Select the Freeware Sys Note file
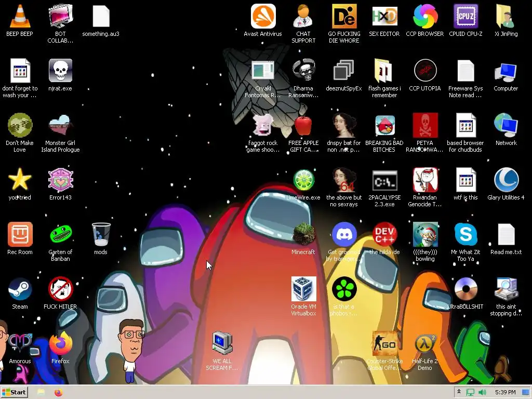This screenshot has width=532, height=399. (x=465, y=71)
